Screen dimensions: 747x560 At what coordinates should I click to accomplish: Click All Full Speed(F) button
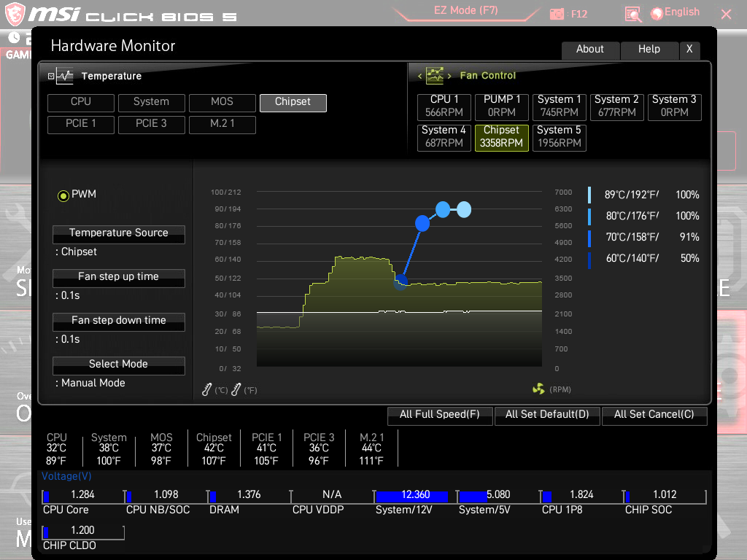[440, 415]
